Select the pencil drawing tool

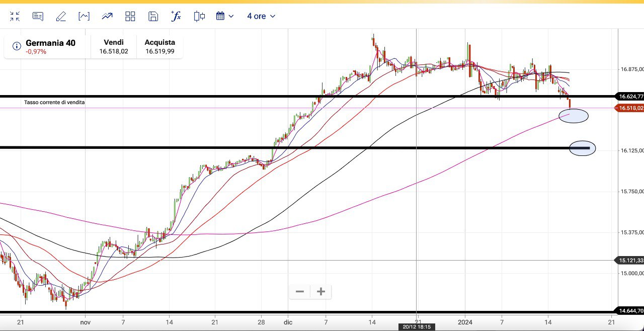click(61, 16)
